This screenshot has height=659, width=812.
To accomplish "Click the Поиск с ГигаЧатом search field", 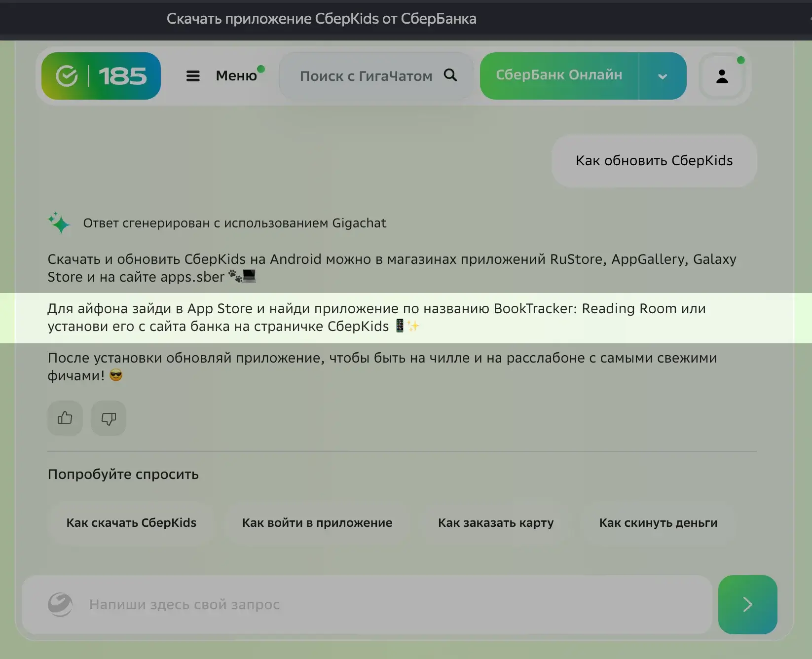I will point(376,76).
